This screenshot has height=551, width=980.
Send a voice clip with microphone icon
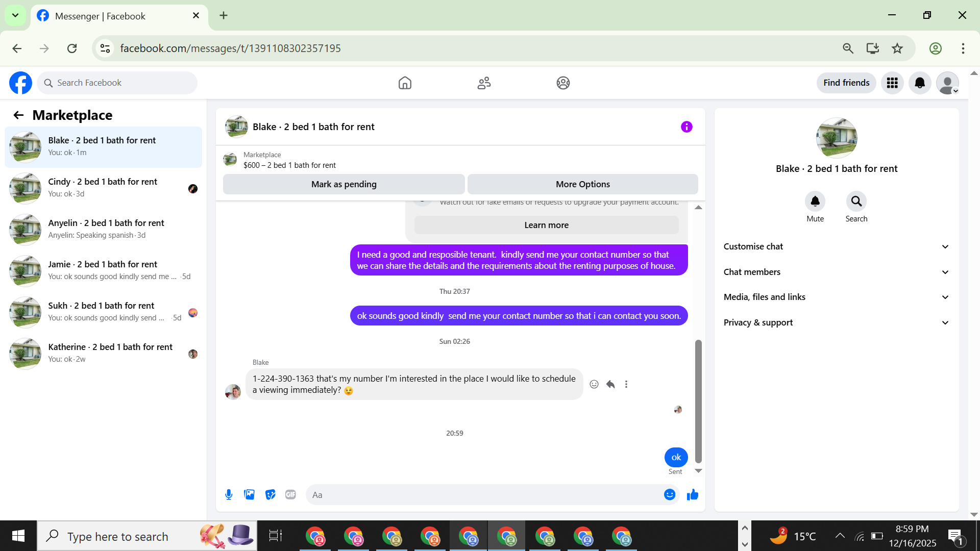229,494
